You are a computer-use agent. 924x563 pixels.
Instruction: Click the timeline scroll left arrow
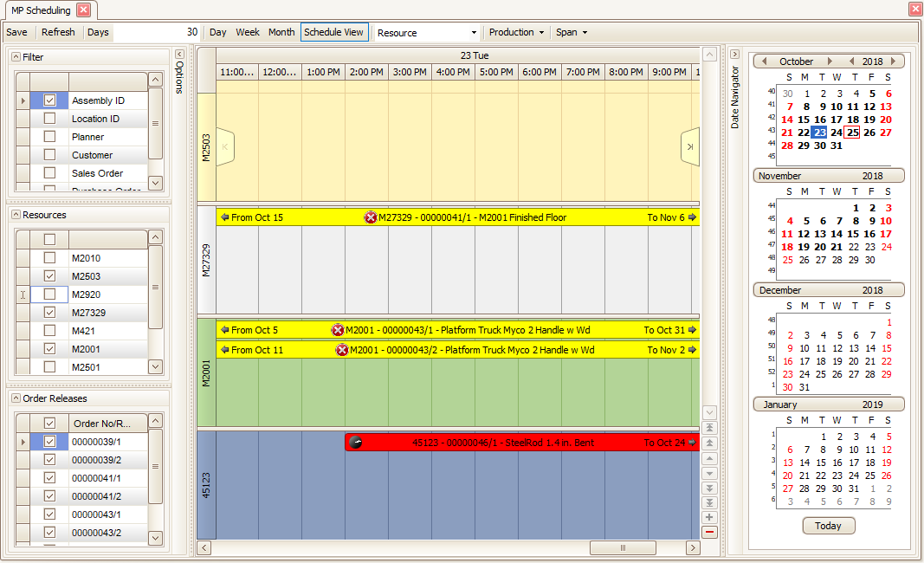[x=204, y=547]
